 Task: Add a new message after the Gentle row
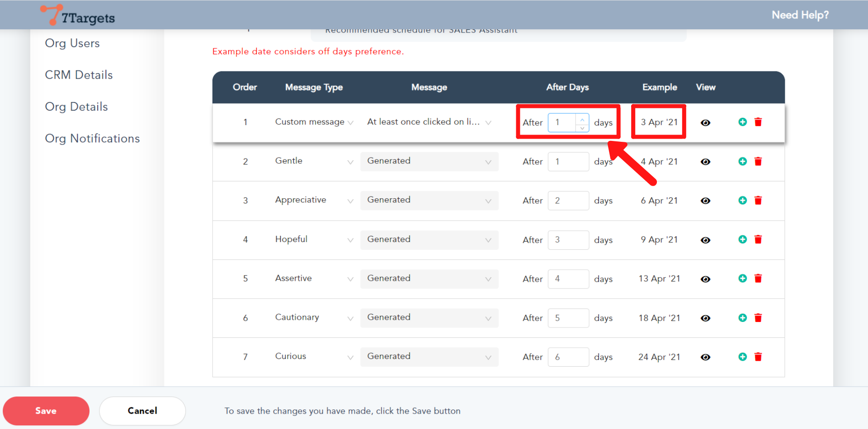(742, 161)
